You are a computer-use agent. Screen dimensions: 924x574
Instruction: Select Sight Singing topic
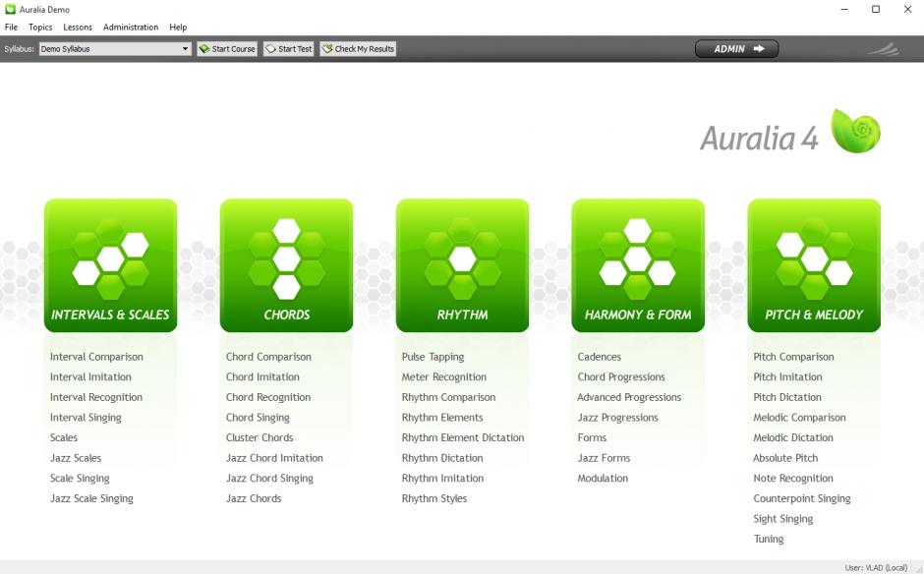[x=782, y=519]
